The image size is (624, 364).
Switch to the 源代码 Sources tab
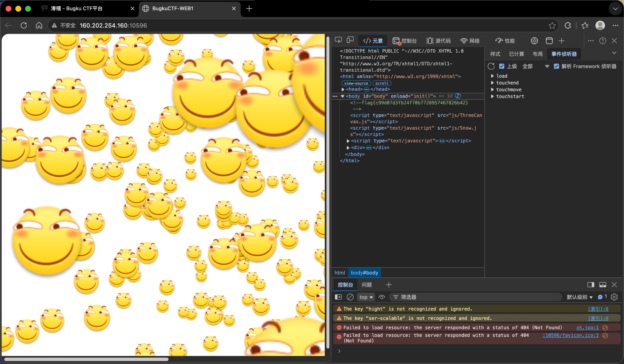[x=438, y=41]
